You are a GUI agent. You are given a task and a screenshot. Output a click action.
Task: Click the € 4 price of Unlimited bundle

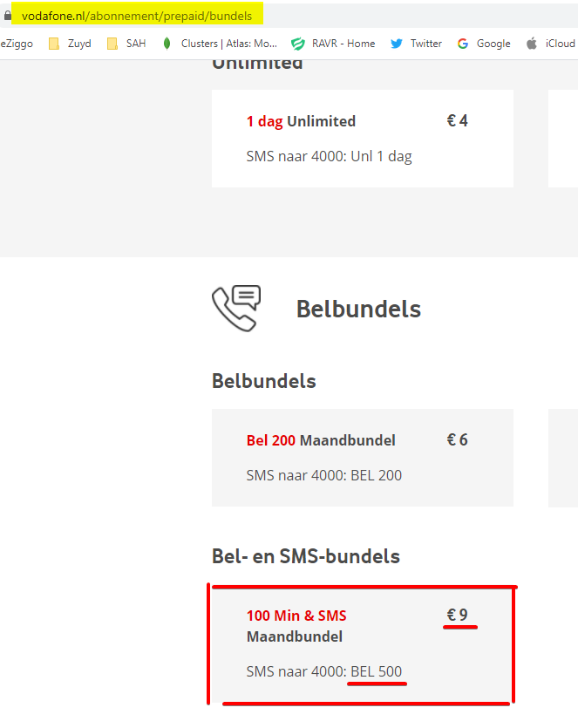[457, 120]
